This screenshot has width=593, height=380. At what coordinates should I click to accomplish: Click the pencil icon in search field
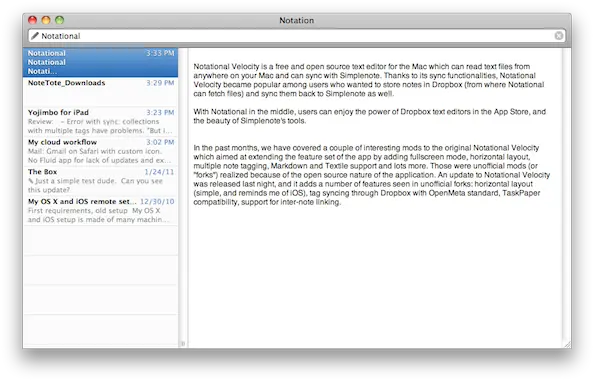click(35, 36)
